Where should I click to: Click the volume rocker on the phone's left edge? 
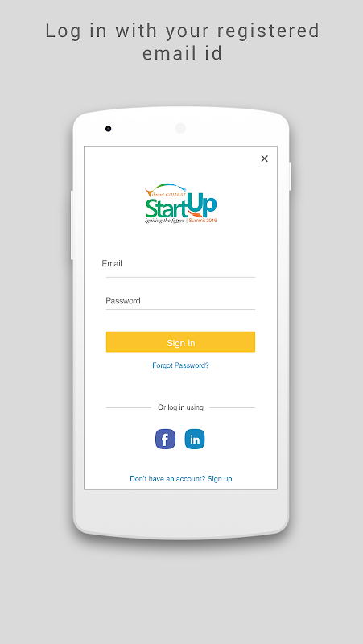72,225
